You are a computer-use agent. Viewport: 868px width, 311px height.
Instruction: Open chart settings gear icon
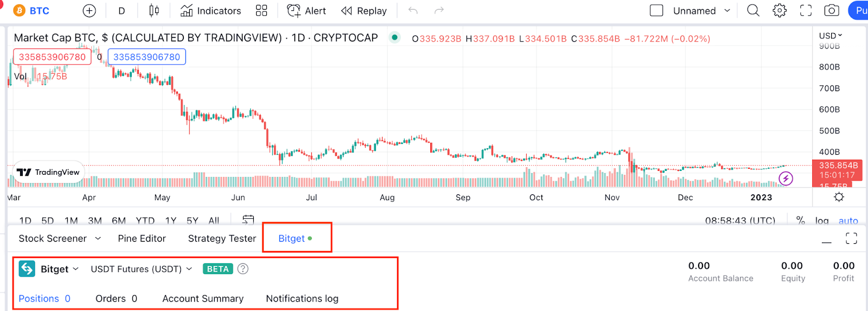(x=780, y=11)
